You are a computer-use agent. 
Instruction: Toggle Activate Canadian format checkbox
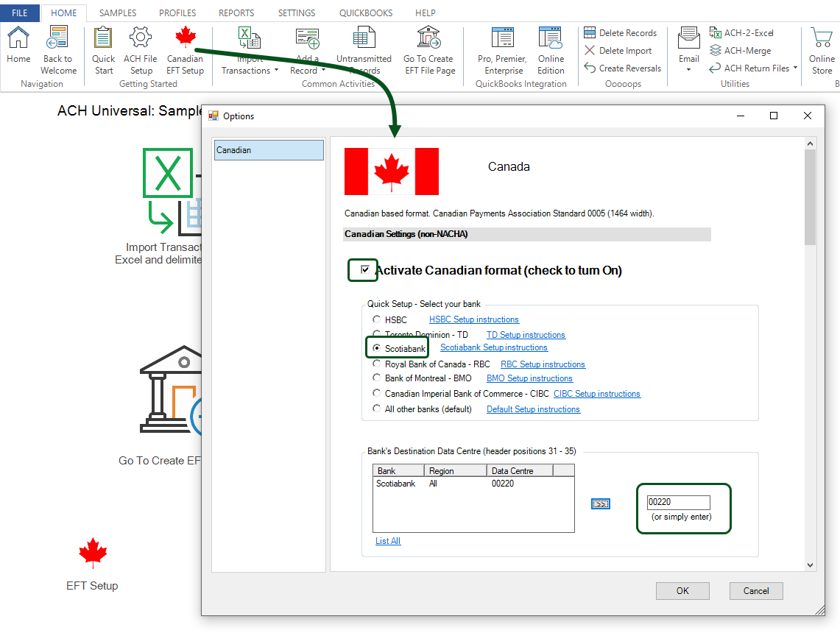365,270
